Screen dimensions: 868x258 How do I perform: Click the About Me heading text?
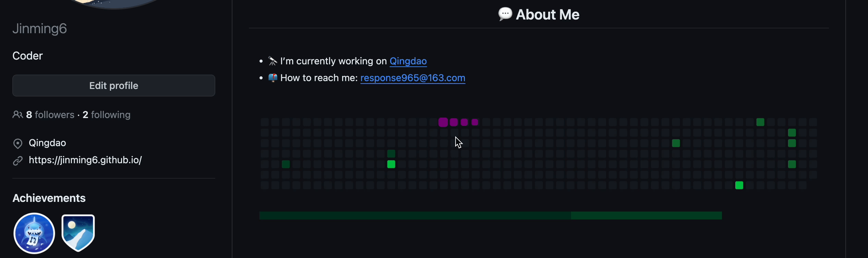547,15
